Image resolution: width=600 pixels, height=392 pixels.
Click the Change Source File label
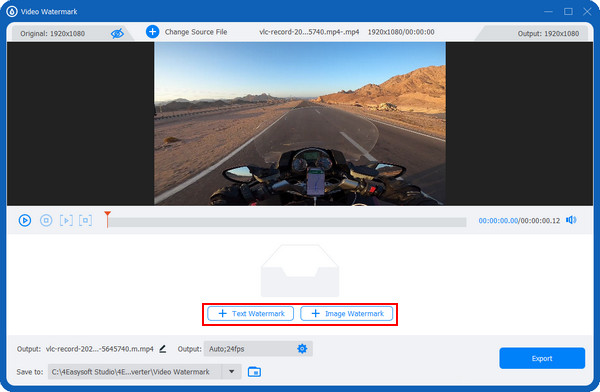click(196, 32)
